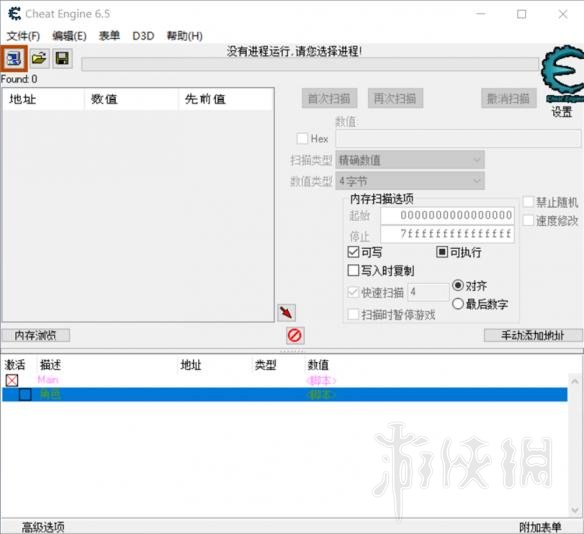Click the 首次扫描 button
Image resolution: width=584 pixels, height=534 pixels.
coord(329,98)
